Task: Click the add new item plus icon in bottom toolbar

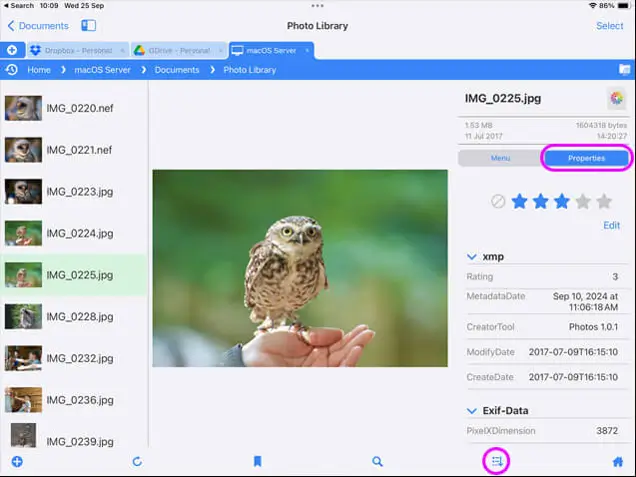Action: tap(16, 461)
